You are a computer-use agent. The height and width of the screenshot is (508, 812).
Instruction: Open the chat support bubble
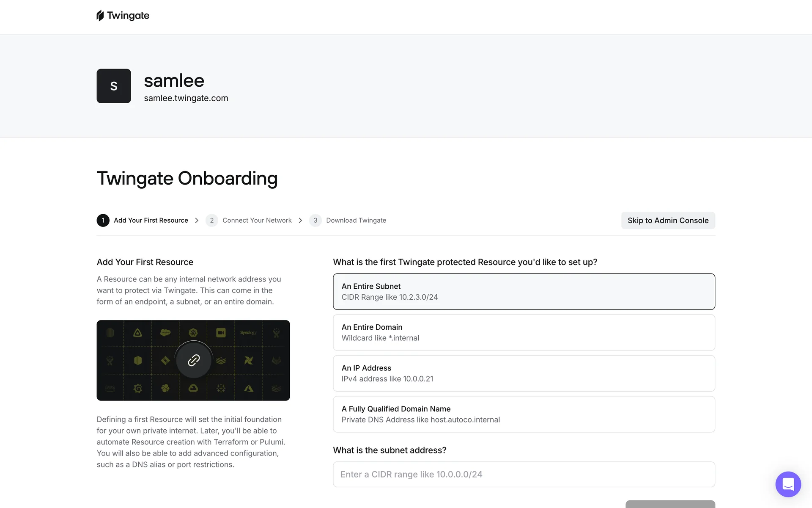(x=788, y=484)
